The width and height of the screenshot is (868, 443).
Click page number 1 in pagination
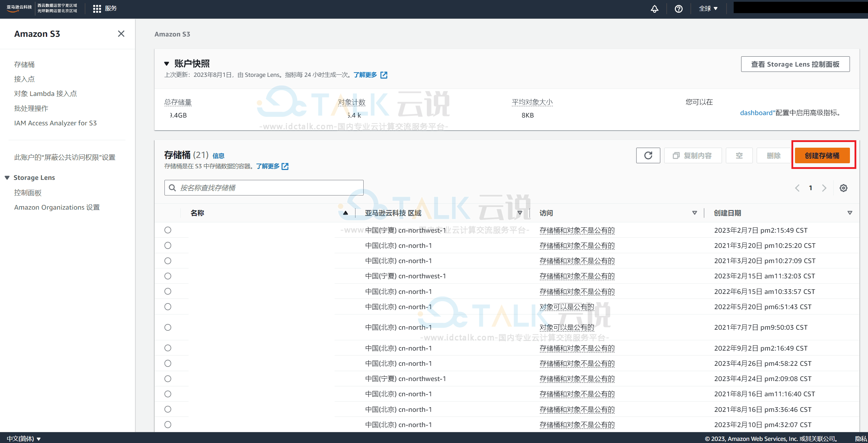click(x=810, y=188)
